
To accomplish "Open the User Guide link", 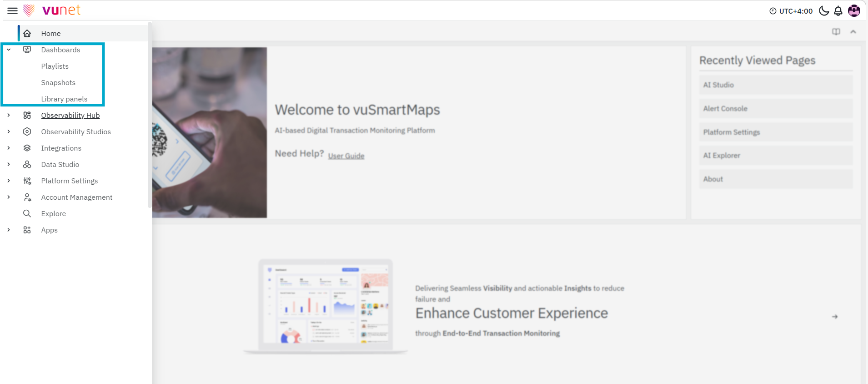I will click(x=346, y=156).
